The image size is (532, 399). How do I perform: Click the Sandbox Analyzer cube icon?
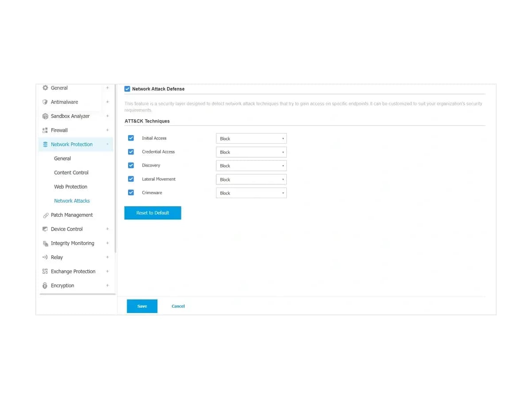[x=45, y=116]
